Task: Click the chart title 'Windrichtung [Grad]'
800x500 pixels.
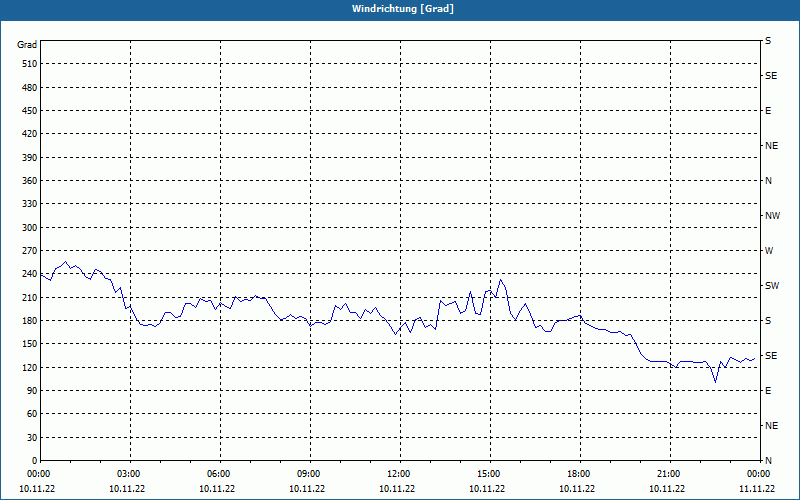Action: tap(403, 9)
